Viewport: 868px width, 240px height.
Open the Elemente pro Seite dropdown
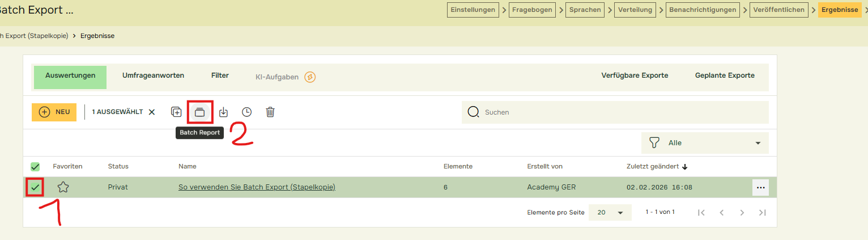coord(610,212)
